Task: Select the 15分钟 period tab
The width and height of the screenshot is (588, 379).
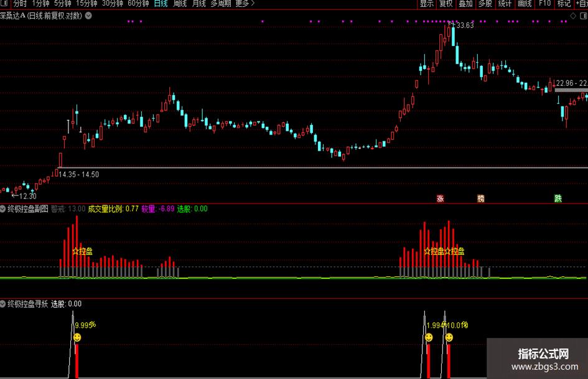Action: (86, 4)
